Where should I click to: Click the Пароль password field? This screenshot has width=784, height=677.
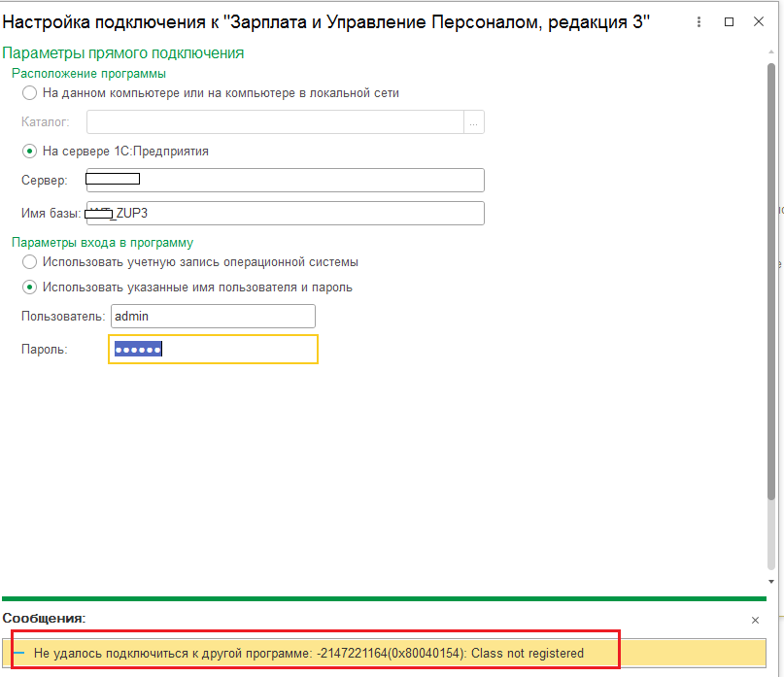coord(213,349)
